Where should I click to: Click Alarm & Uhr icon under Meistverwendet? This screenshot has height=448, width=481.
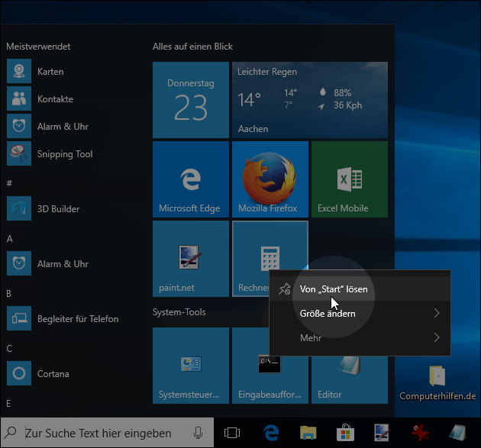(19, 126)
